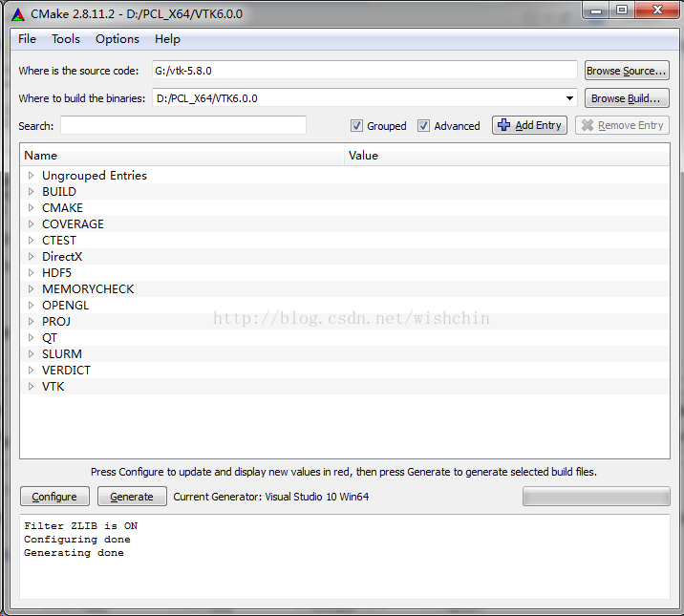Expand the COVERAGE group arrow
The width and height of the screenshot is (684, 616).
[x=31, y=224]
